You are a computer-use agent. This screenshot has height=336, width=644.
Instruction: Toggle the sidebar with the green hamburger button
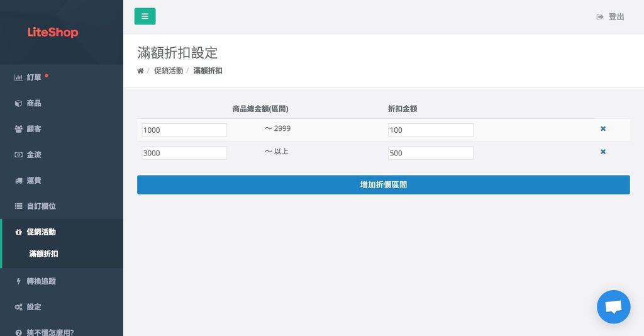click(x=145, y=16)
